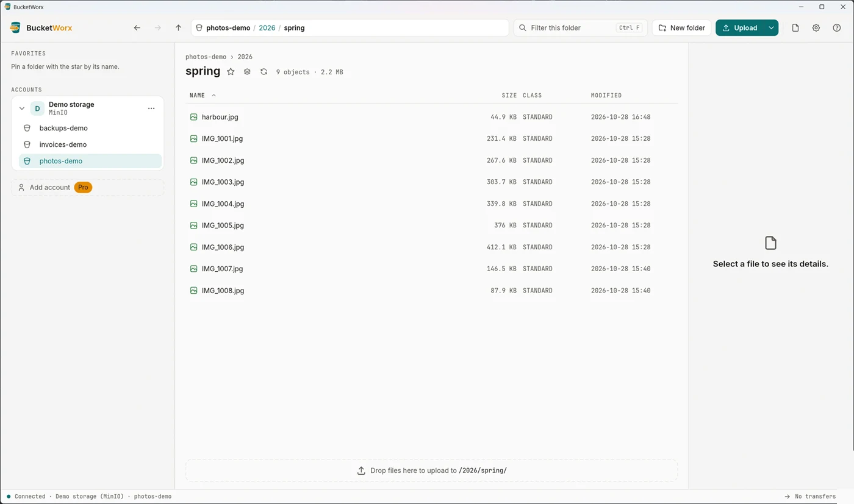Open settings gear icon

point(816,28)
